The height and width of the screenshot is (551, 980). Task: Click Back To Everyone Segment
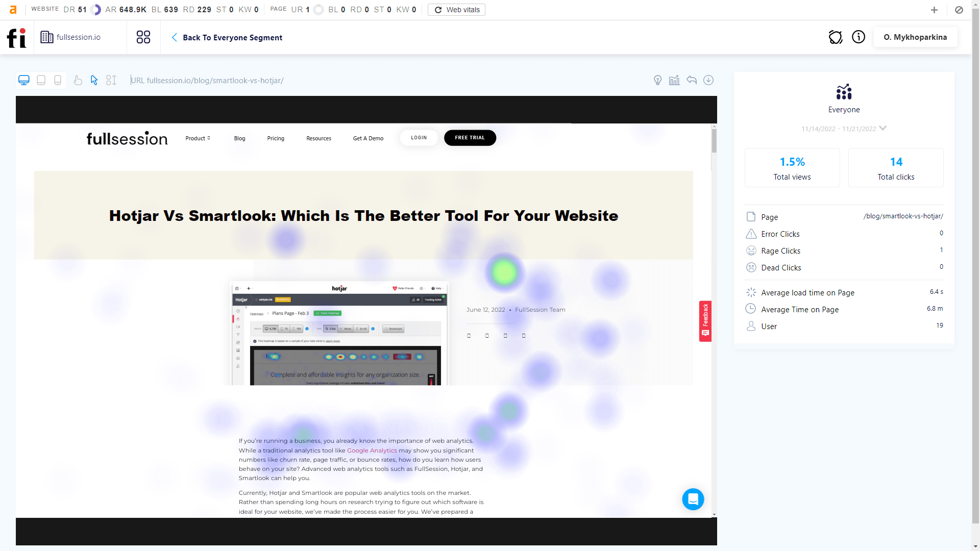click(232, 38)
